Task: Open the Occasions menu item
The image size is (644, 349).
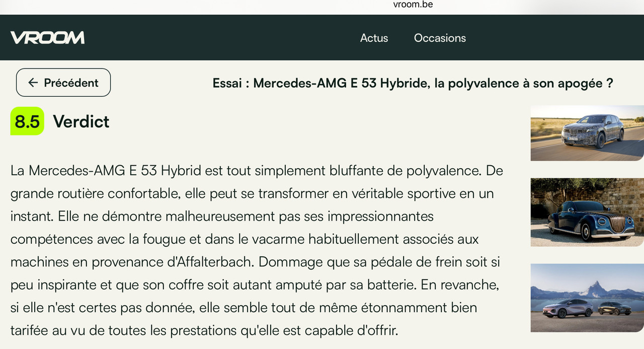Action: (440, 38)
